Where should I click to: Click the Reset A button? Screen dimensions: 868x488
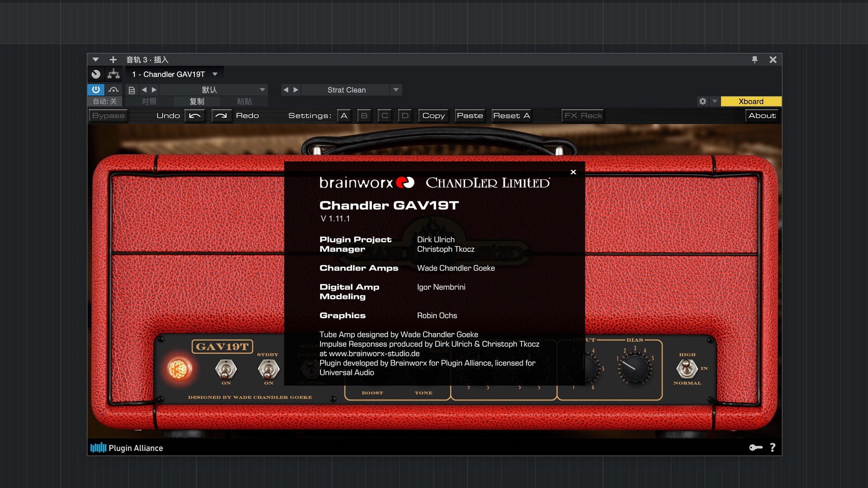pos(511,116)
